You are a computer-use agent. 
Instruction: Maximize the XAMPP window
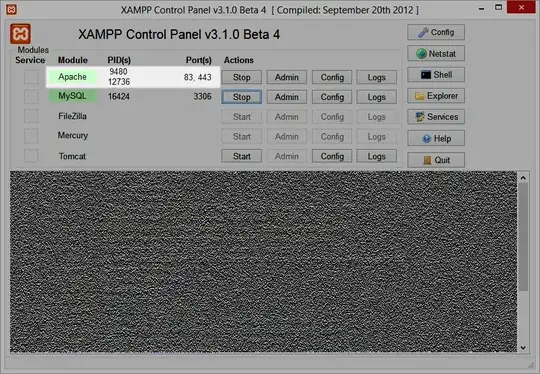click(498, 8)
